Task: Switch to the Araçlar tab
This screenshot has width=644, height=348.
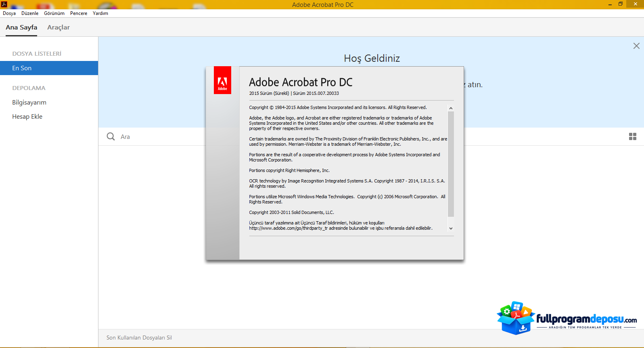Action: (59, 27)
